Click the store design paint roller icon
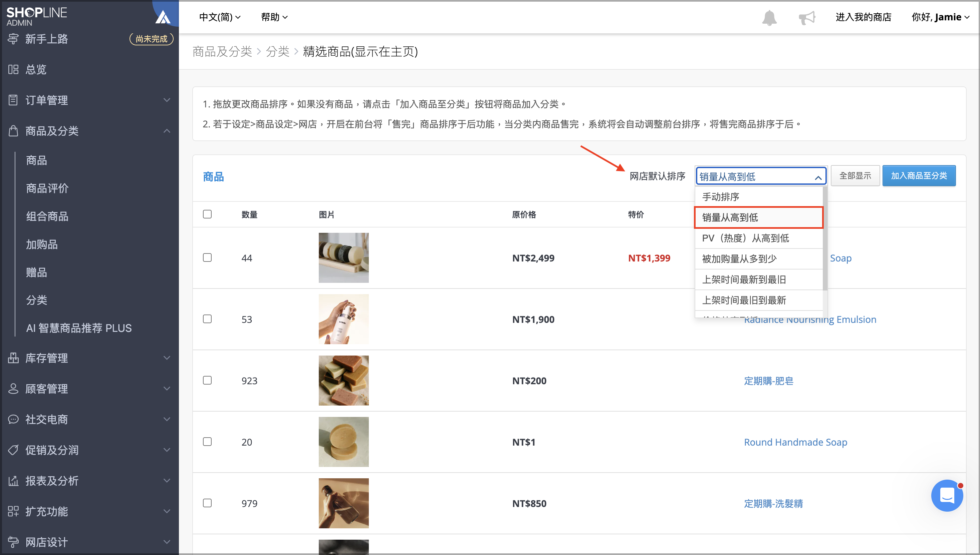Screen dimensions: 980x555 [x=13, y=542]
